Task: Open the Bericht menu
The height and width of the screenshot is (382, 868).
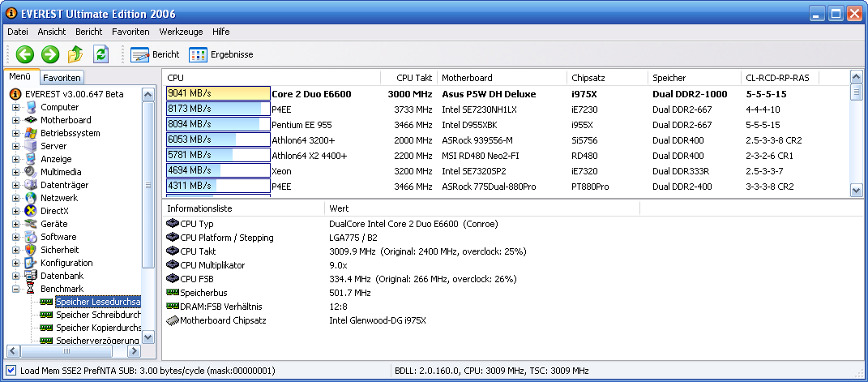Action: click(x=88, y=32)
